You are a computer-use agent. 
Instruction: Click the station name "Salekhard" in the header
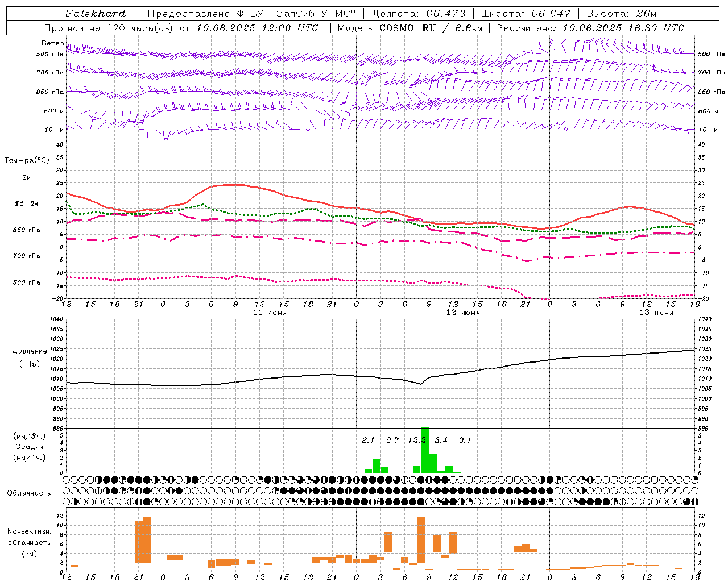pyautogui.click(x=95, y=14)
